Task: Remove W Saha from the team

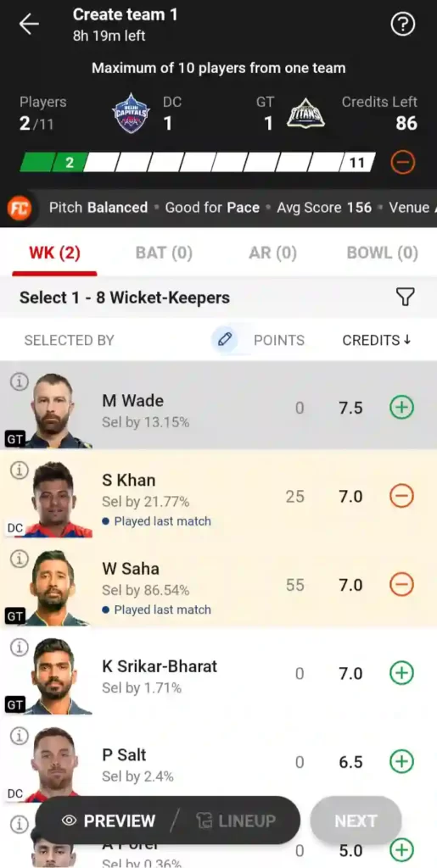Action: coord(401,585)
